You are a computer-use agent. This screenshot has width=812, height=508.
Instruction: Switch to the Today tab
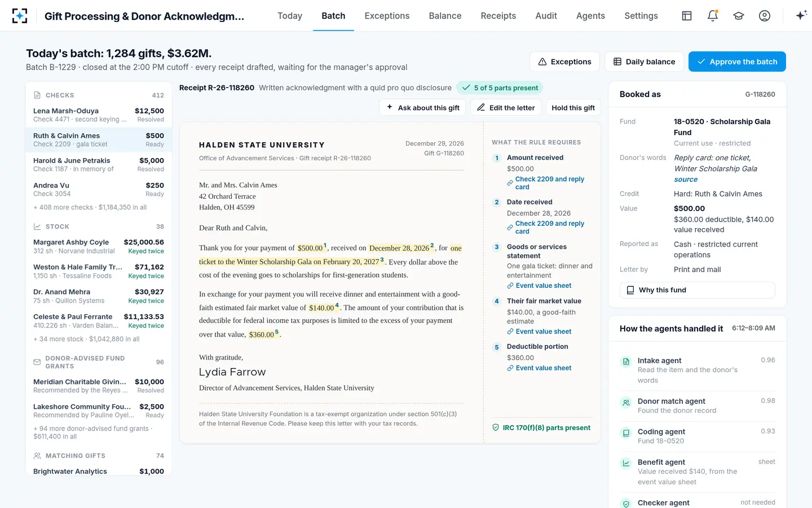pyautogui.click(x=290, y=16)
